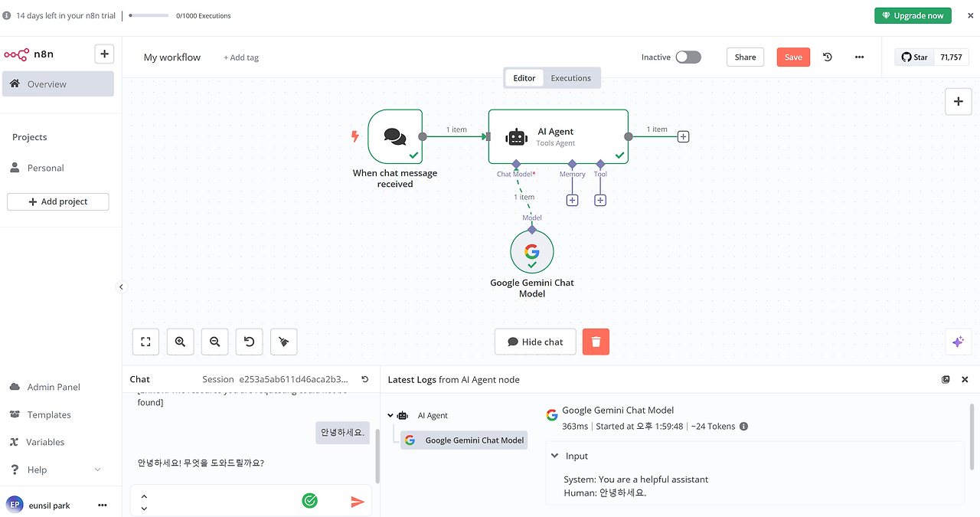The width and height of the screenshot is (980, 517).
Task: Toggle the workflow Inactive switch
Action: [x=688, y=57]
